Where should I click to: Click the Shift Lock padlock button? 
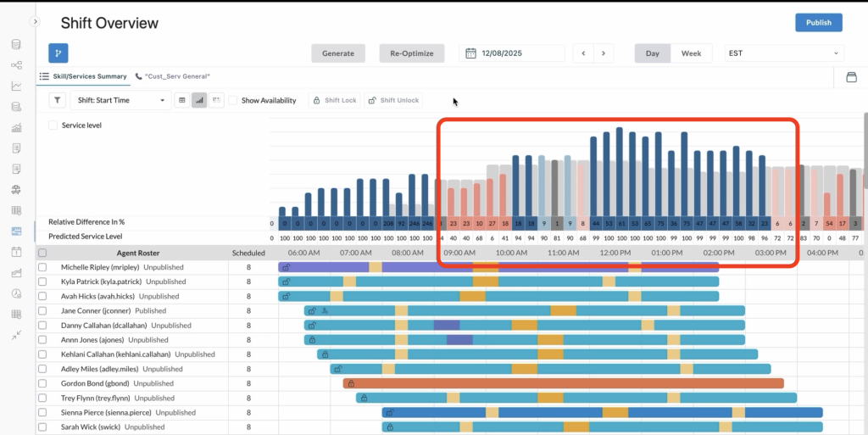tap(335, 100)
